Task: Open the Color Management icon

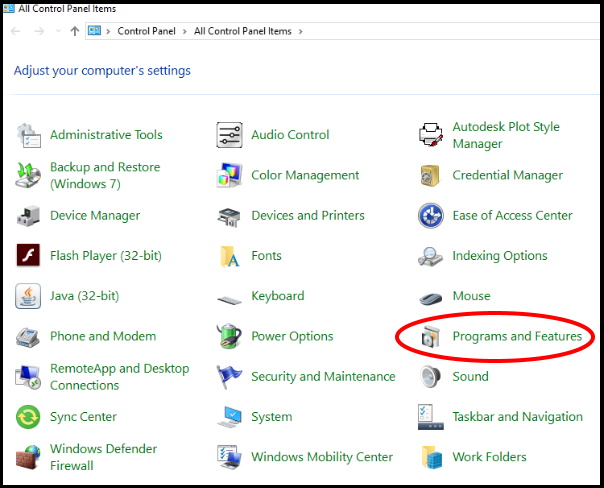Action: [230, 175]
